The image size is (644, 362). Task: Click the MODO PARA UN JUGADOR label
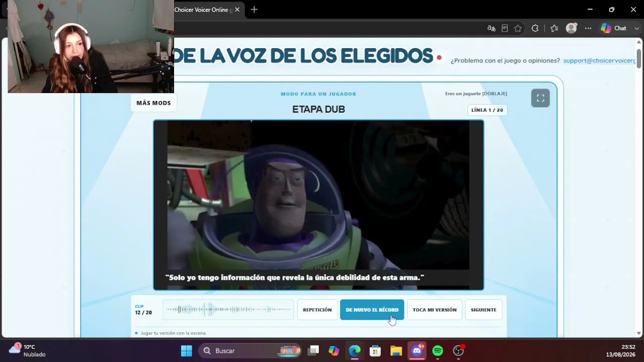tap(318, 94)
